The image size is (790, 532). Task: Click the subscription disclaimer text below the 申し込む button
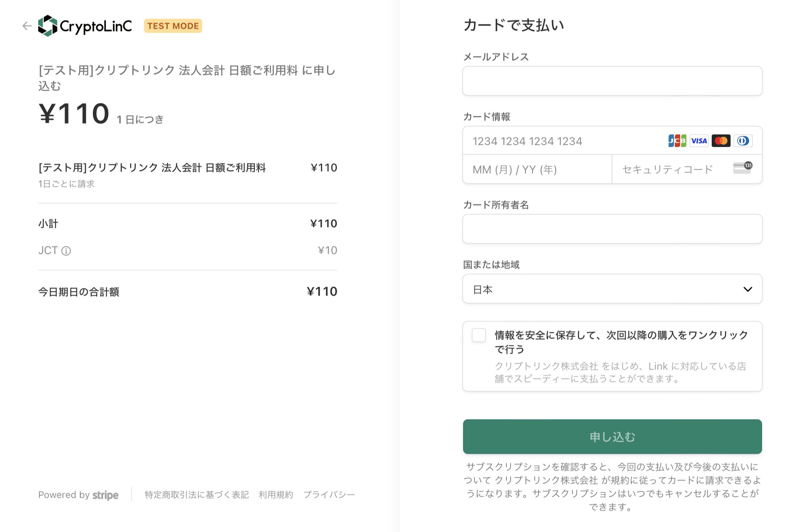(613, 487)
